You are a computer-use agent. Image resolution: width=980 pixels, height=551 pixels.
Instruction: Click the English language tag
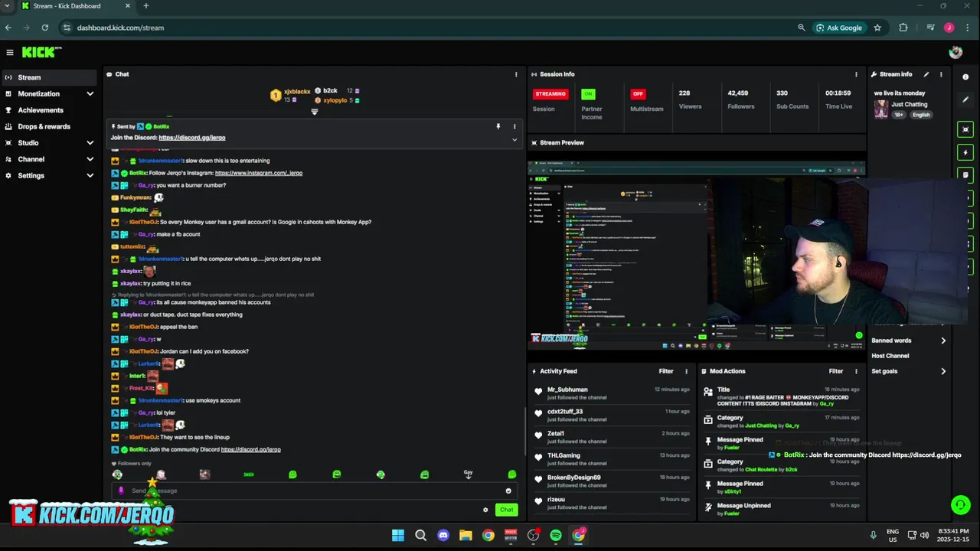921,115
